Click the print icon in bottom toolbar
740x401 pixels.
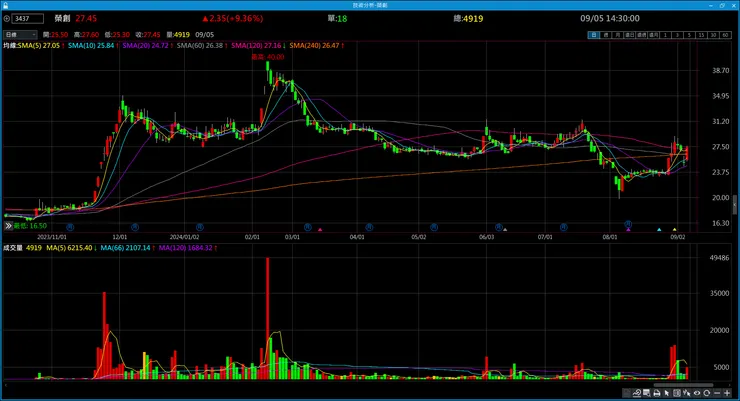pyautogui.click(x=657, y=393)
